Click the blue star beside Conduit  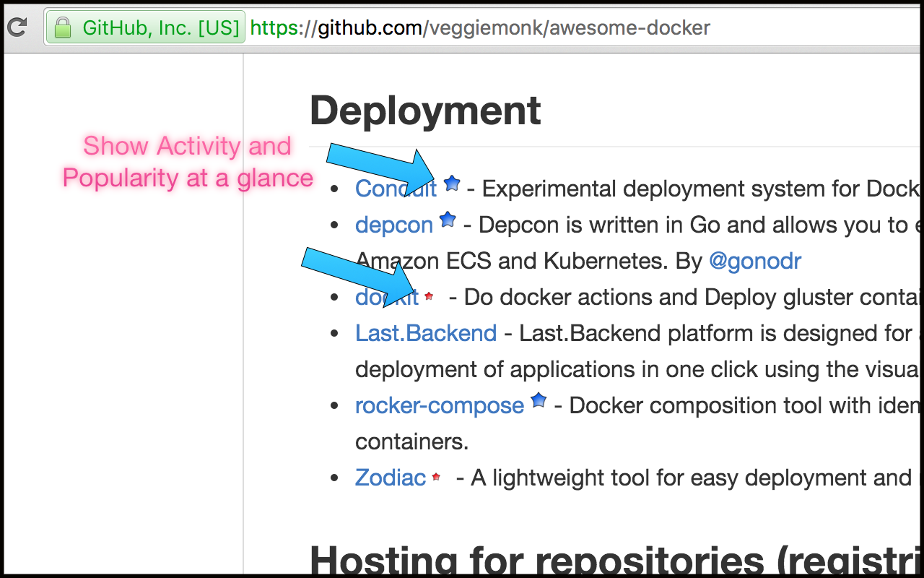452,184
